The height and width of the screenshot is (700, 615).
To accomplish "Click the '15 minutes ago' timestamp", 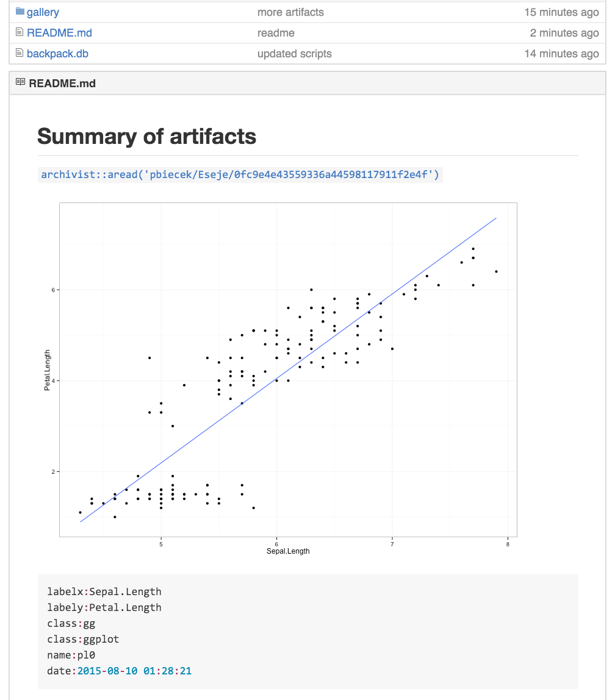I will point(561,12).
